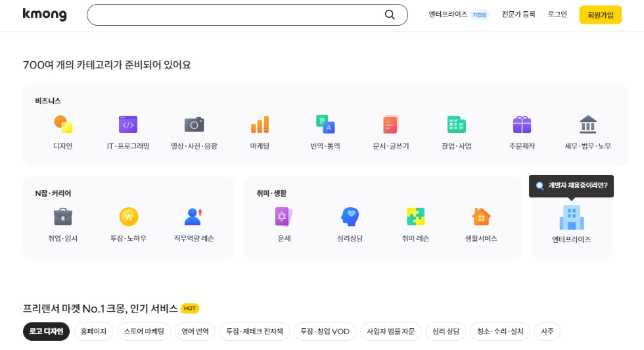Select the 로고 디자인 tab
Image resolution: width=644 pixels, height=350 pixels.
pos(46,332)
